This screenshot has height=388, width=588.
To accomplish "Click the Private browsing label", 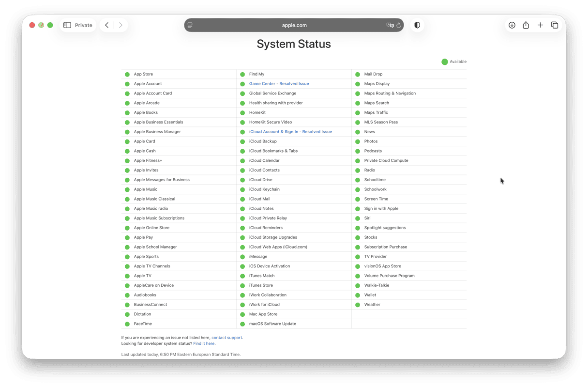I will tap(83, 25).
